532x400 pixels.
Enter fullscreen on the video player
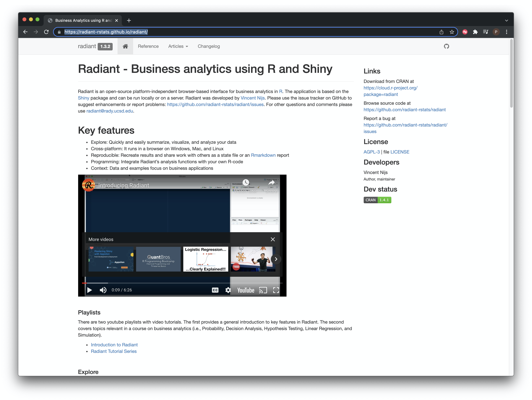pos(276,290)
